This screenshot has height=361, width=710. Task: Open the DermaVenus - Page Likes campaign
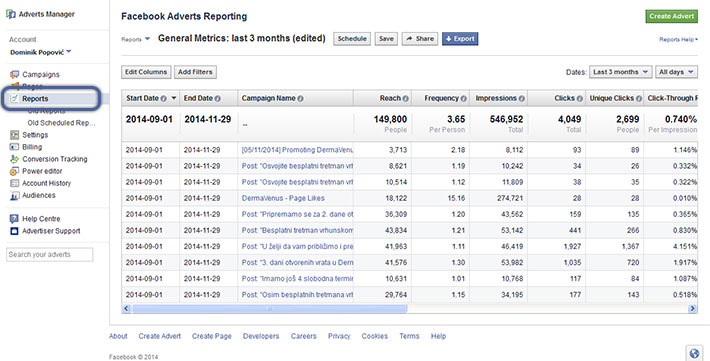tap(283, 198)
